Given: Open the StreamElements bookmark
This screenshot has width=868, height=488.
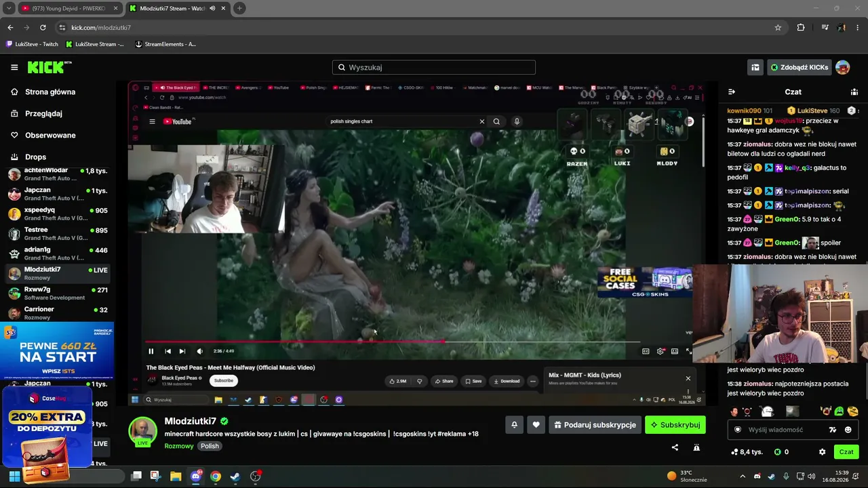Looking at the screenshot, I should [x=166, y=44].
